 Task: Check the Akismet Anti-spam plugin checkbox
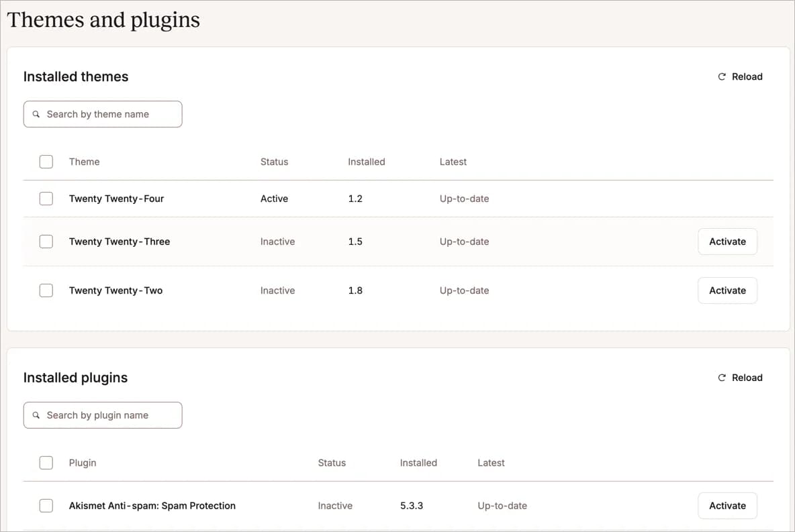[46, 505]
